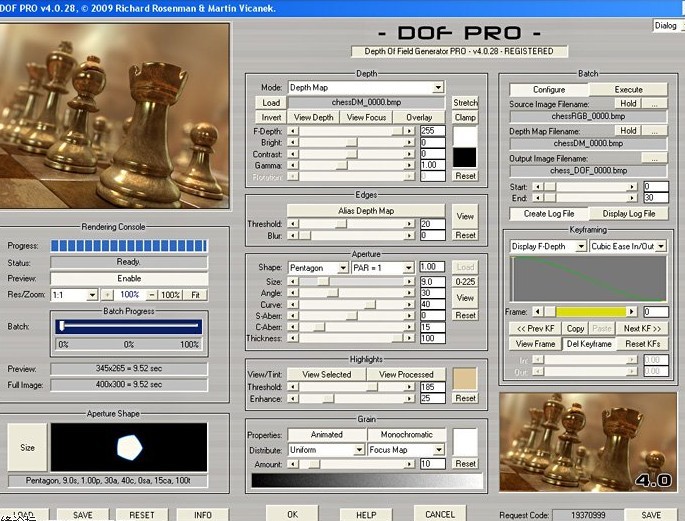The height and width of the screenshot is (521, 685).
Task: Toggle View Depth
Action: (313, 117)
